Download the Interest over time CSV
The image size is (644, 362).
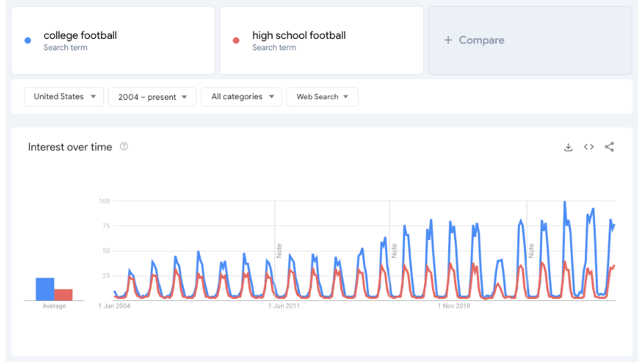pyautogui.click(x=568, y=147)
